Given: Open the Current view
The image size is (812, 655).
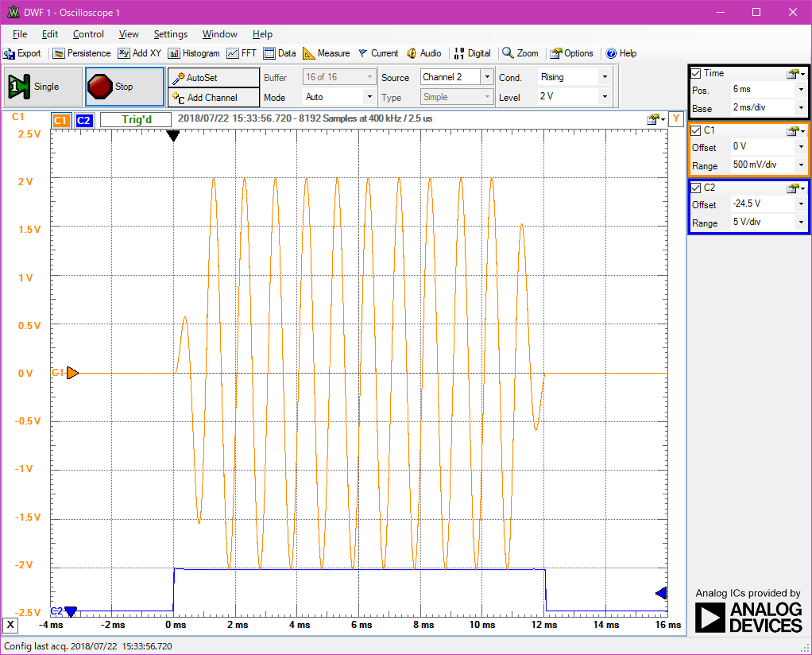Looking at the screenshot, I should point(378,53).
